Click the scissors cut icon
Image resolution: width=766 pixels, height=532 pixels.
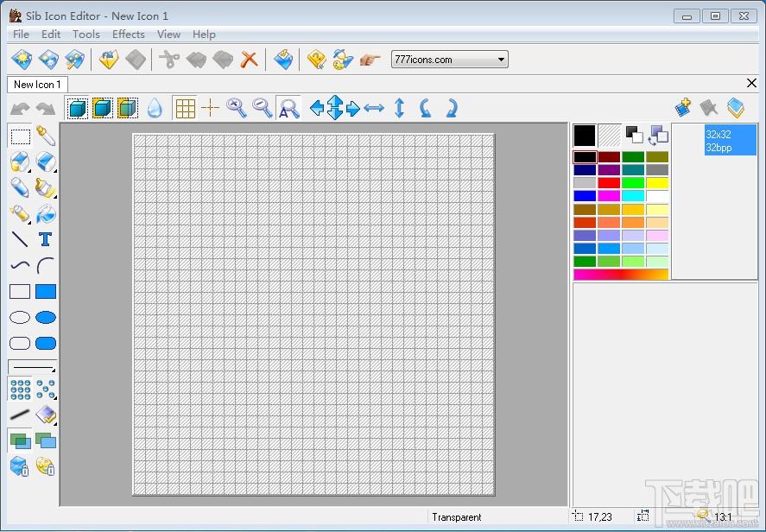(169, 60)
